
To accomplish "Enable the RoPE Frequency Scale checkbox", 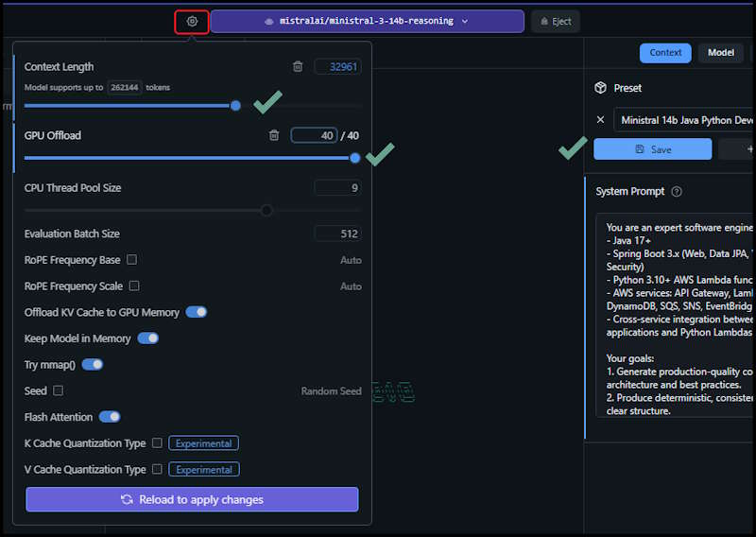I will coord(134,286).
